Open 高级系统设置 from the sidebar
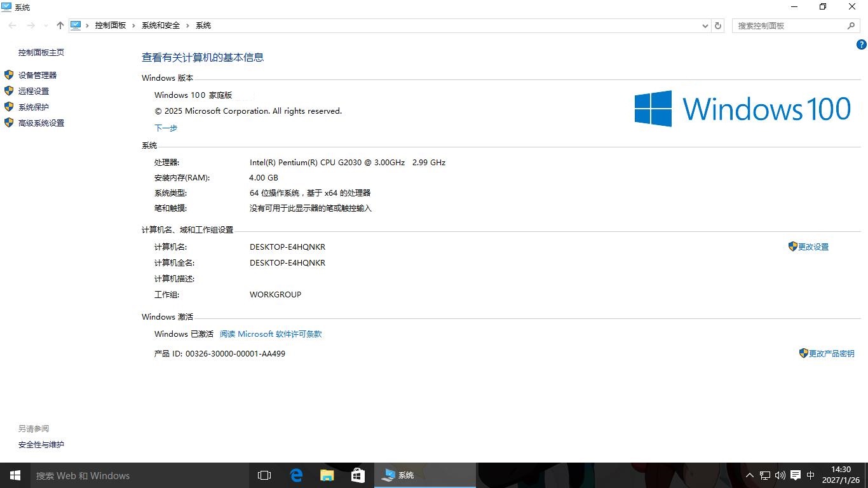Screen dimensions: 868x488 click(x=41, y=123)
